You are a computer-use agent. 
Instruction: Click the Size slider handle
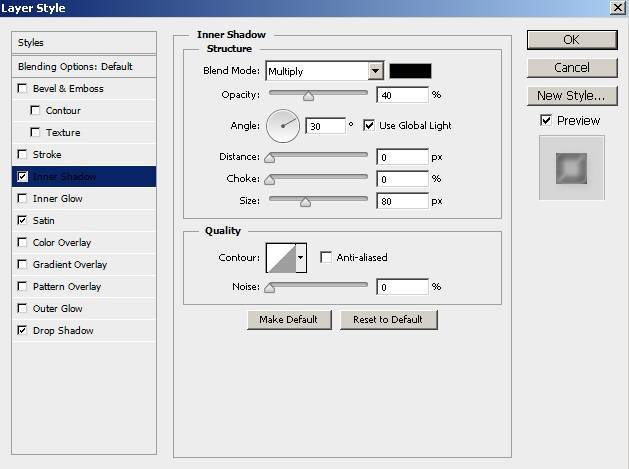coord(305,202)
